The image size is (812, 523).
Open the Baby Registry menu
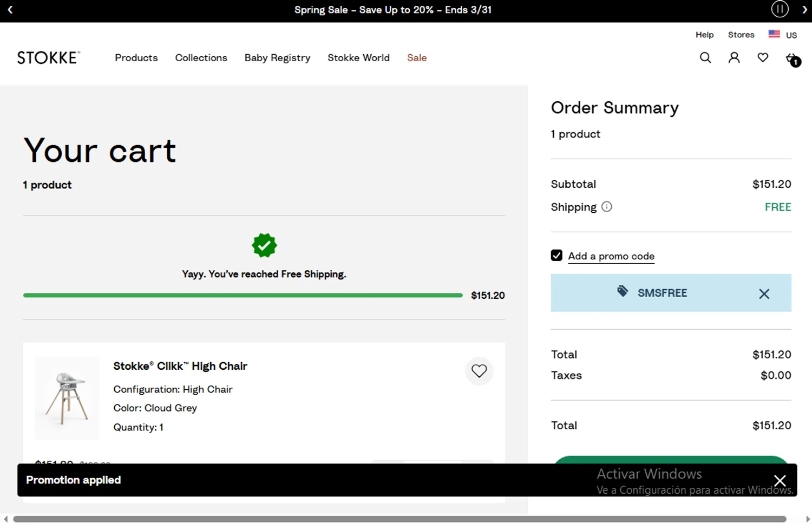tap(277, 58)
